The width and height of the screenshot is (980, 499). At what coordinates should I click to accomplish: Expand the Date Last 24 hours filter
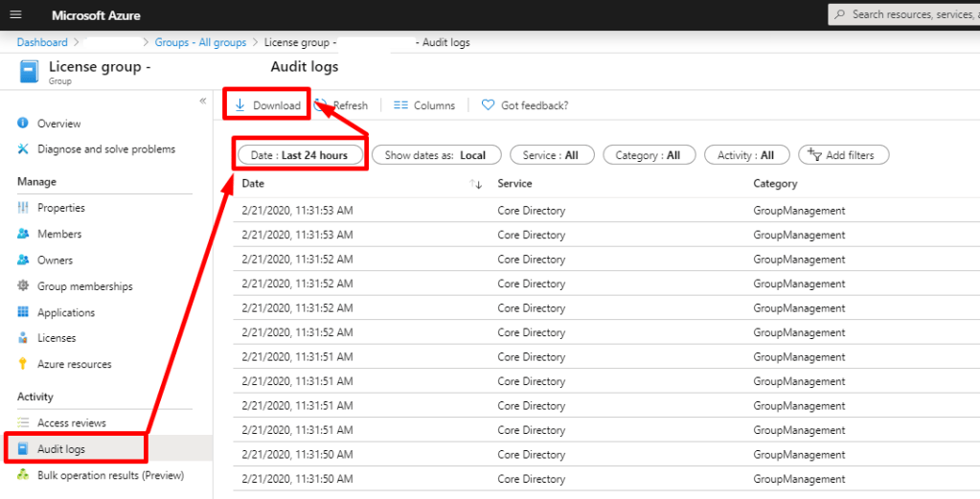(x=300, y=155)
